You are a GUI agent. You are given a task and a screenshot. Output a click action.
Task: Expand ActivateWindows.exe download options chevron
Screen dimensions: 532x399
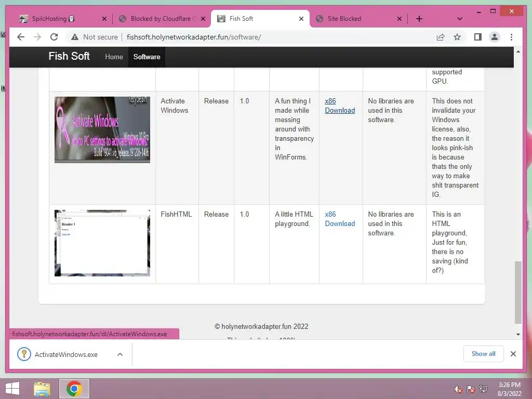(120, 354)
